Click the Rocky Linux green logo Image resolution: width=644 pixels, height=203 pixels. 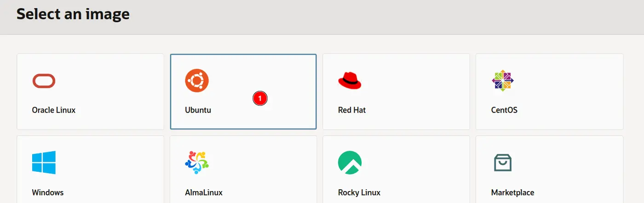tap(350, 163)
